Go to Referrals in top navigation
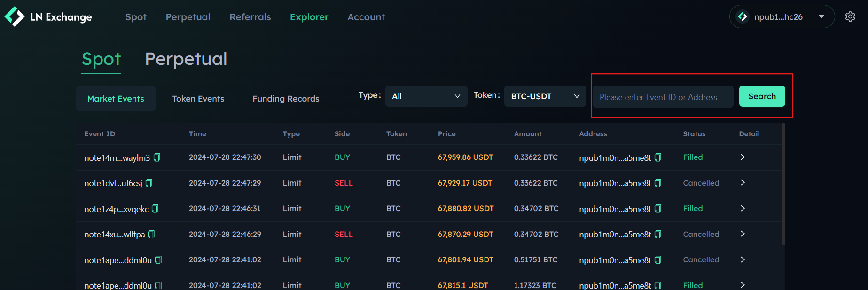 click(x=250, y=17)
